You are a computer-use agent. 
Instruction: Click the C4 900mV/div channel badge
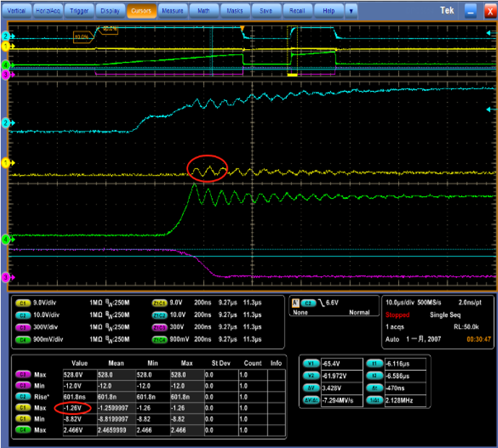[x=23, y=340]
